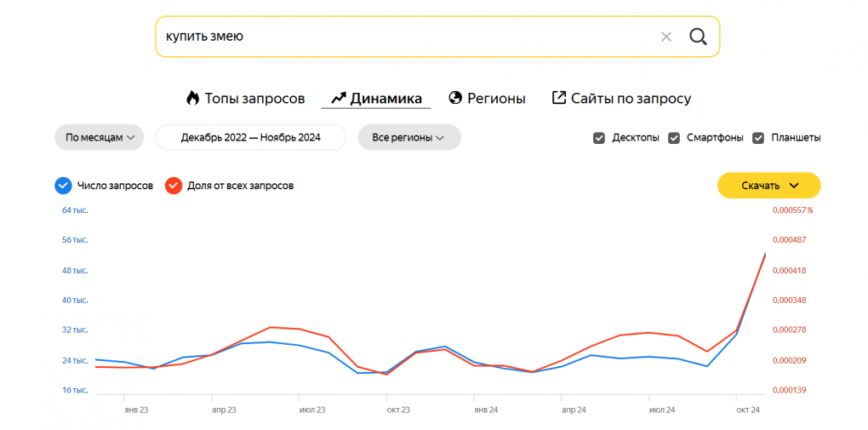Switch to the Топы запросов tab
Viewport: 868px width, 430px height.
(254, 98)
